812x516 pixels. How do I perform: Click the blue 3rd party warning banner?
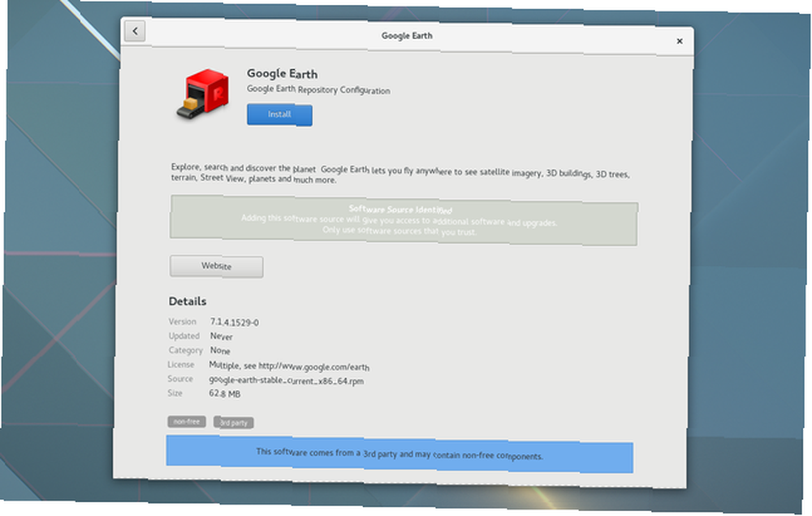coord(400,453)
